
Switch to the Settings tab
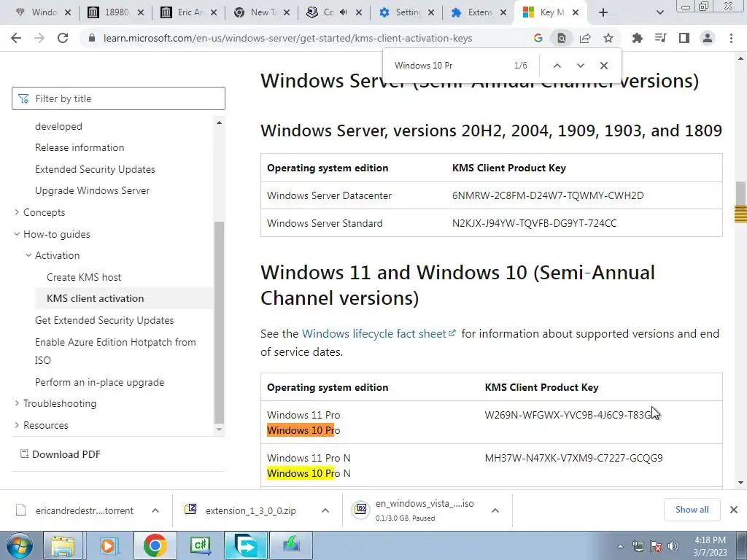[406, 12]
